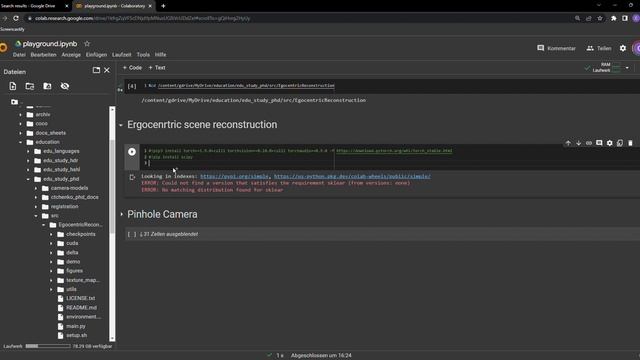Viewport: 640px width, 360px height.
Task: Select the figures folder
Action: coord(74,271)
